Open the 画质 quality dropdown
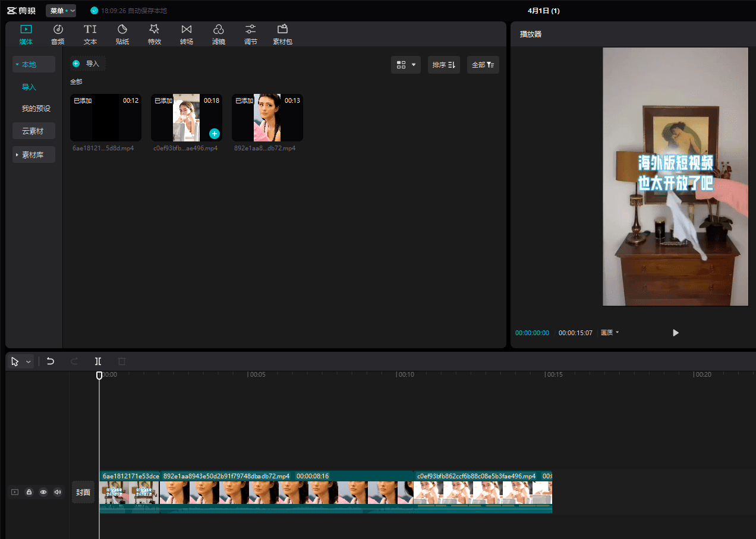Screen dimensions: 756x539 pos(610,333)
